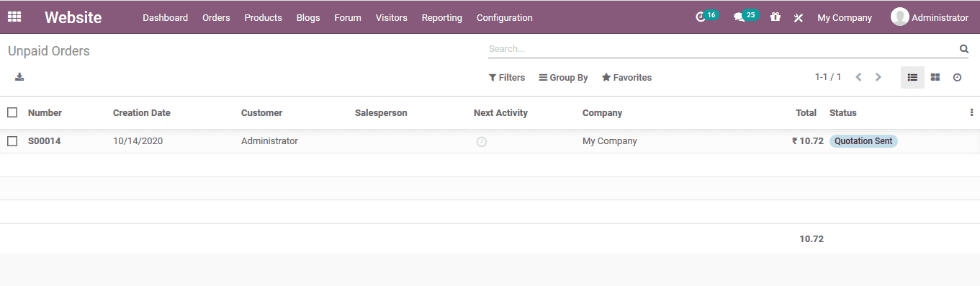Open Configuration menu
The width and height of the screenshot is (980, 286).
pyautogui.click(x=504, y=17)
